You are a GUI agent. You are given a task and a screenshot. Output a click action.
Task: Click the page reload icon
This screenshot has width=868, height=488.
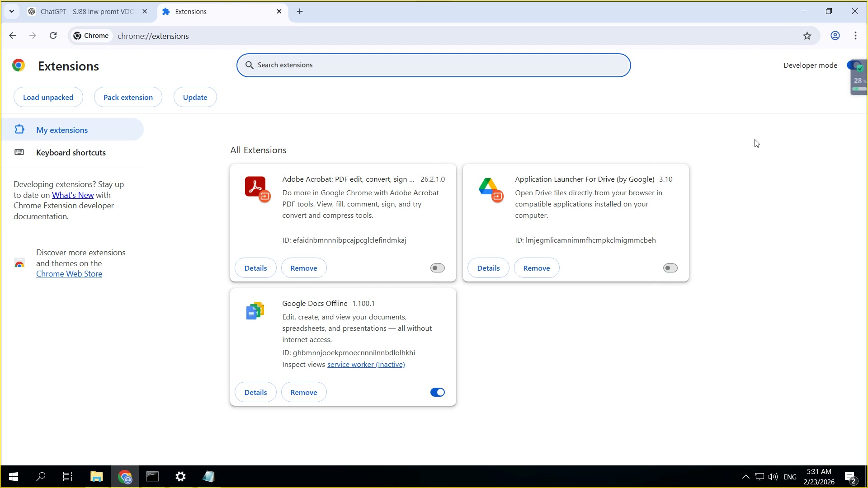point(53,36)
